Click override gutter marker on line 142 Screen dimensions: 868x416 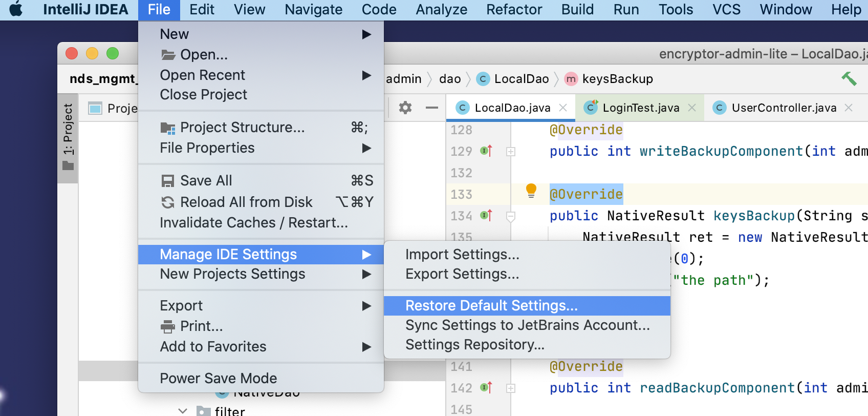click(486, 388)
